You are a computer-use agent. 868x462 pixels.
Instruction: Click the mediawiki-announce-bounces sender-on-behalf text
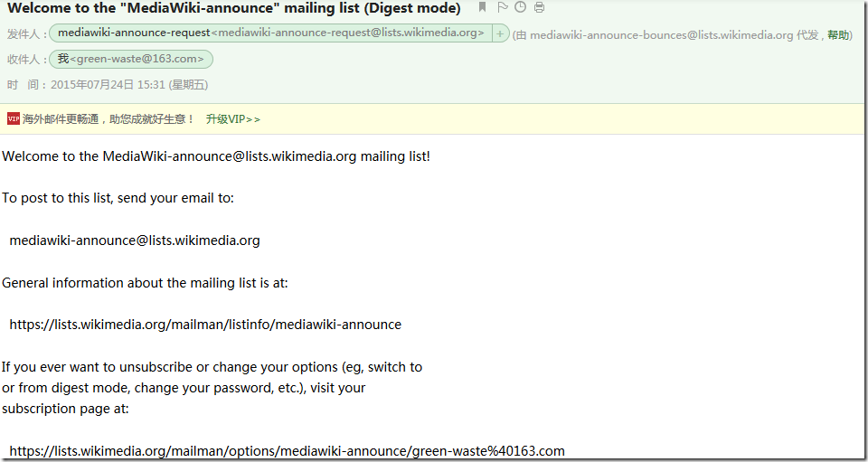pos(662,35)
